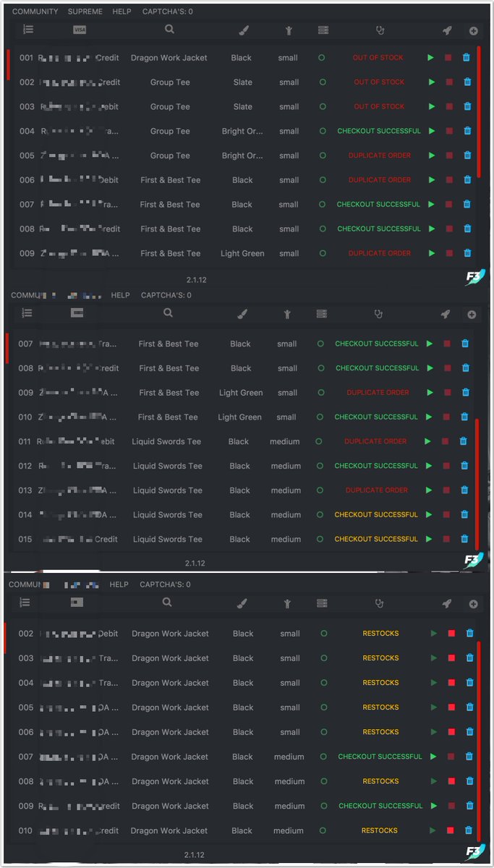Start task 008 Dragon Work Jacket
Viewport: 494px width, 868px height.
click(434, 781)
